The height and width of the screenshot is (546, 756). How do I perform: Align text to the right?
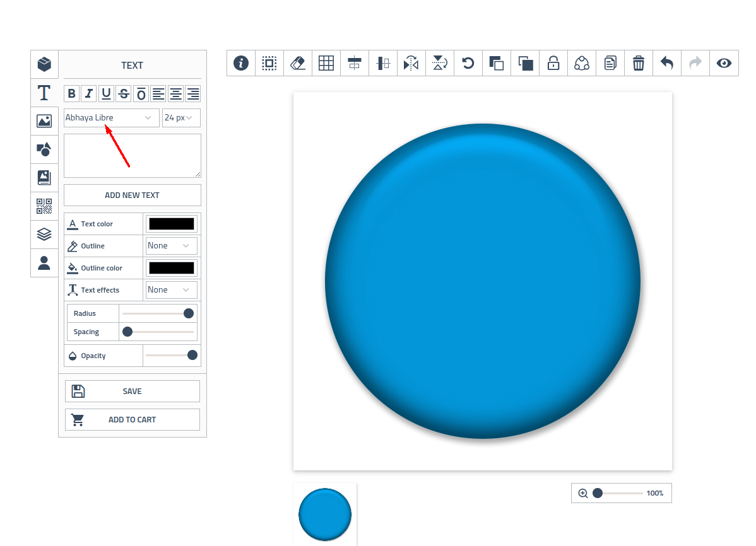pyautogui.click(x=193, y=93)
